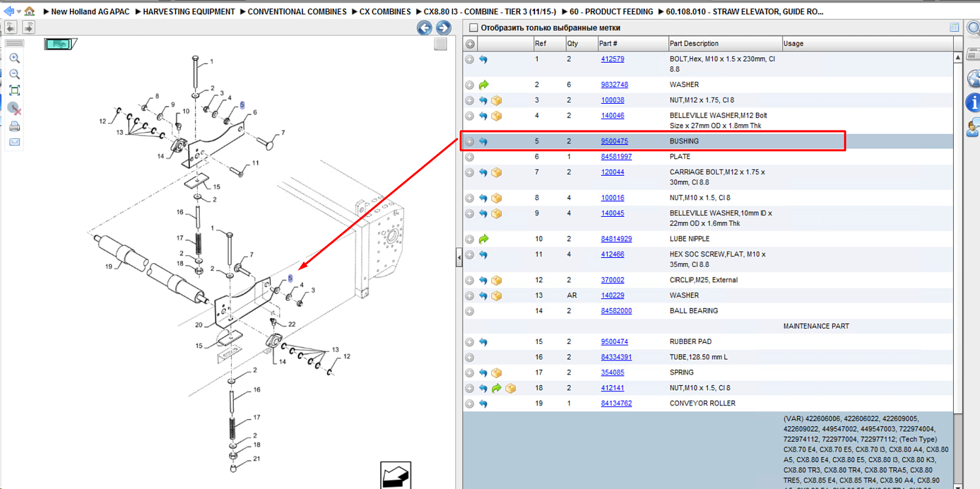Click the box icon for part 100038

click(x=497, y=101)
